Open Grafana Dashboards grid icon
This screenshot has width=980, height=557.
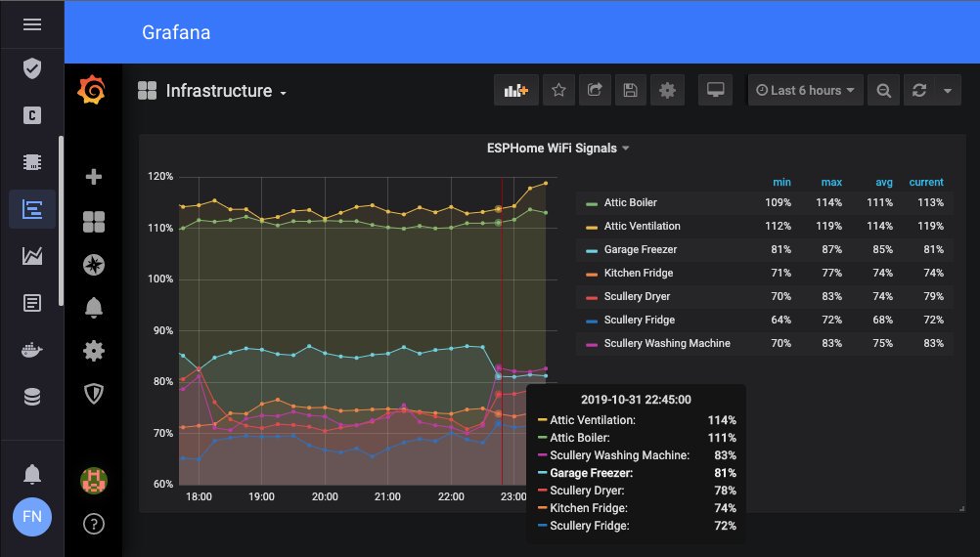(94, 221)
